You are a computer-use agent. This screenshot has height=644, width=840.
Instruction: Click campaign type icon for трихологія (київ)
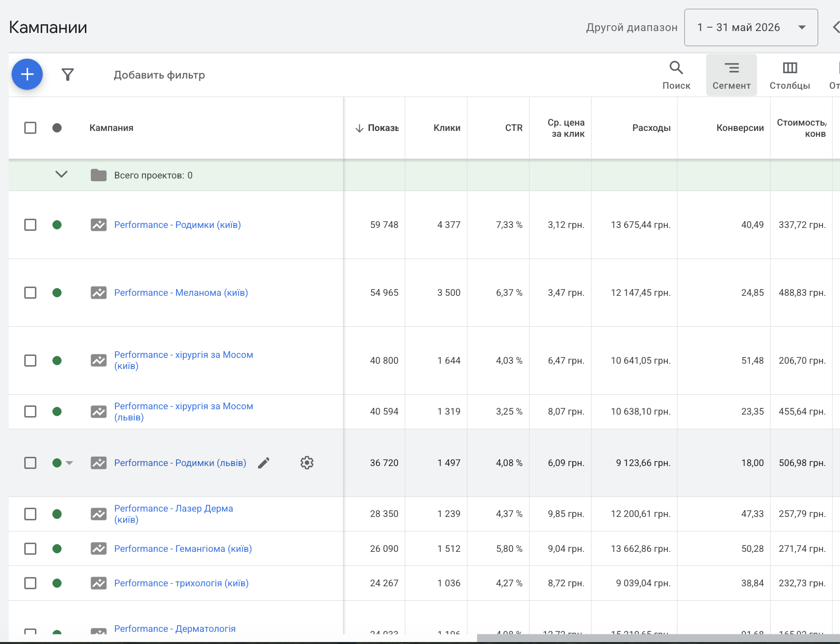pyautogui.click(x=98, y=583)
